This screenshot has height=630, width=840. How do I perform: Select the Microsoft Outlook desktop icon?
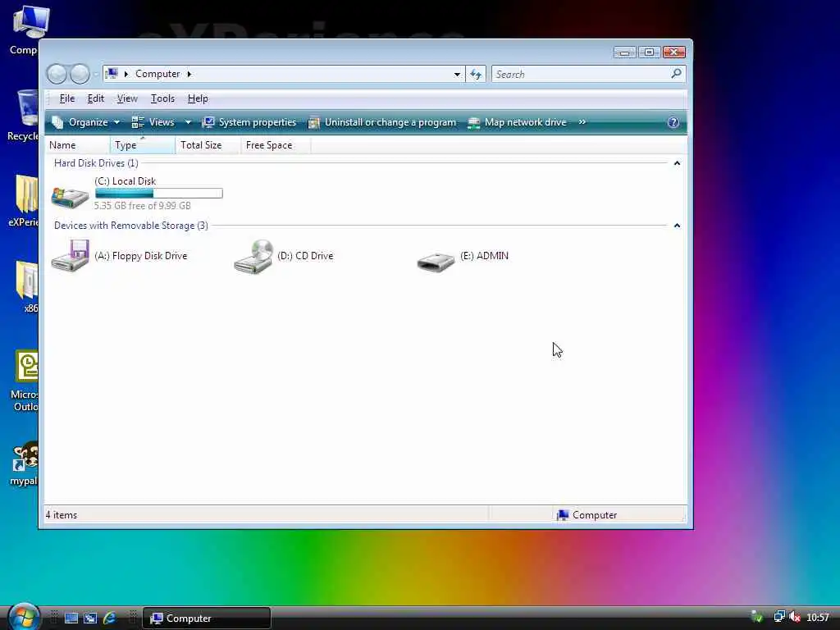tap(25, 381)
